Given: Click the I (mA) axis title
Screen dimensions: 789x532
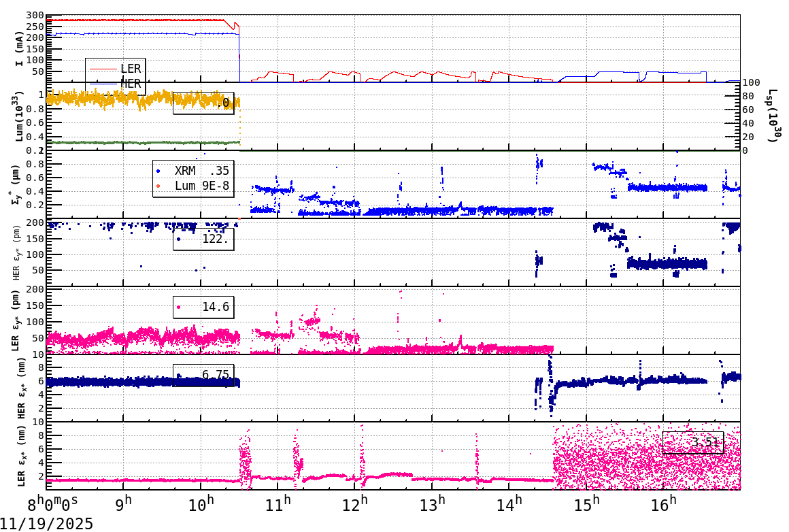Looking at the screenshot, I should point(19,49).
